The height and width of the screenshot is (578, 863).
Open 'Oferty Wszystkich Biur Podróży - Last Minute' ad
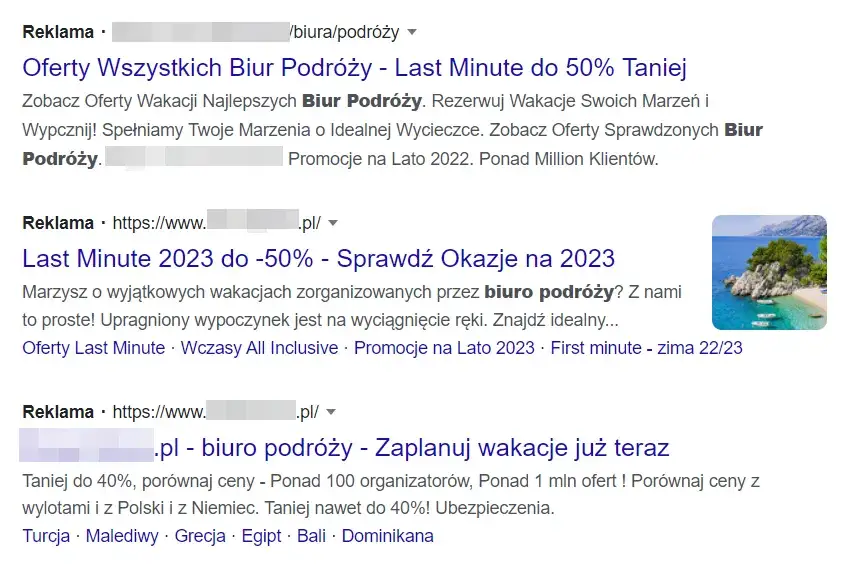tap(354, 67)
